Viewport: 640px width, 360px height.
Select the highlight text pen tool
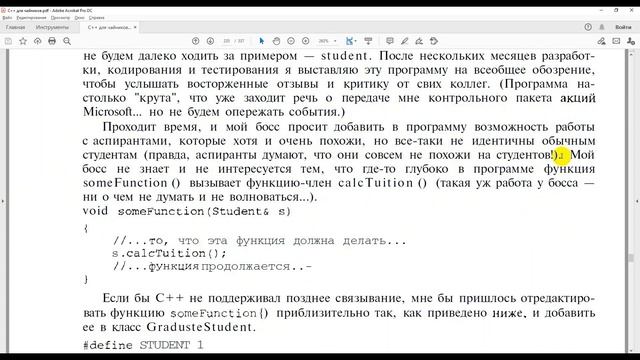click(404, 41)
